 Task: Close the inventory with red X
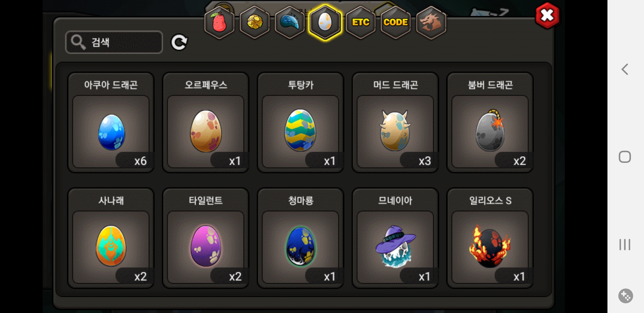tap(547, 15)
